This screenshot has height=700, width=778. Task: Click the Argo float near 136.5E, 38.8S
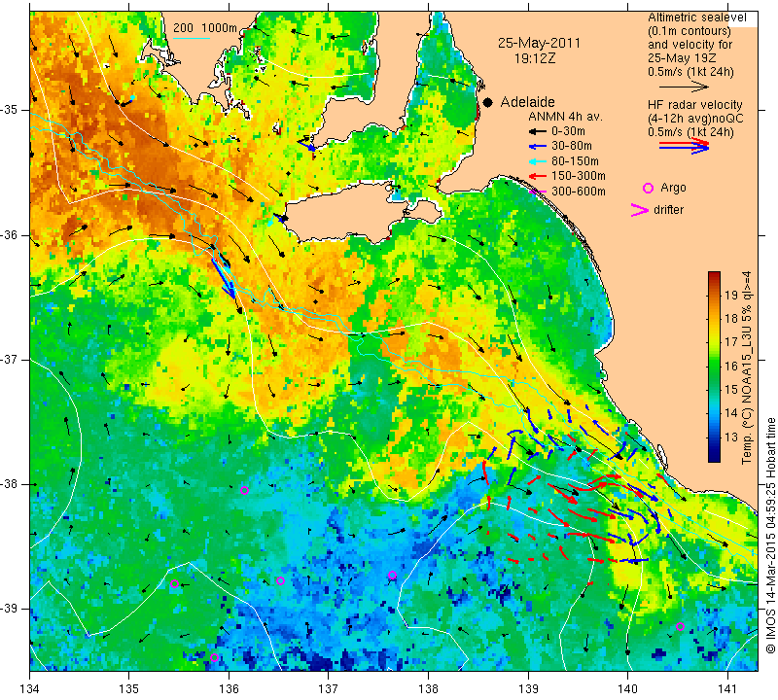pos(280,581)
